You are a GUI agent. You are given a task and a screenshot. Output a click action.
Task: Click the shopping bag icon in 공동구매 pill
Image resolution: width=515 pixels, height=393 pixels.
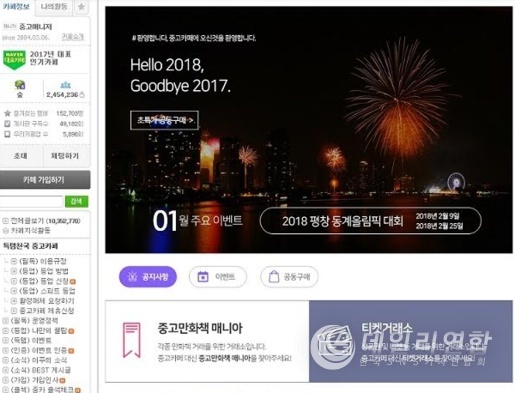tap(274, 277)
